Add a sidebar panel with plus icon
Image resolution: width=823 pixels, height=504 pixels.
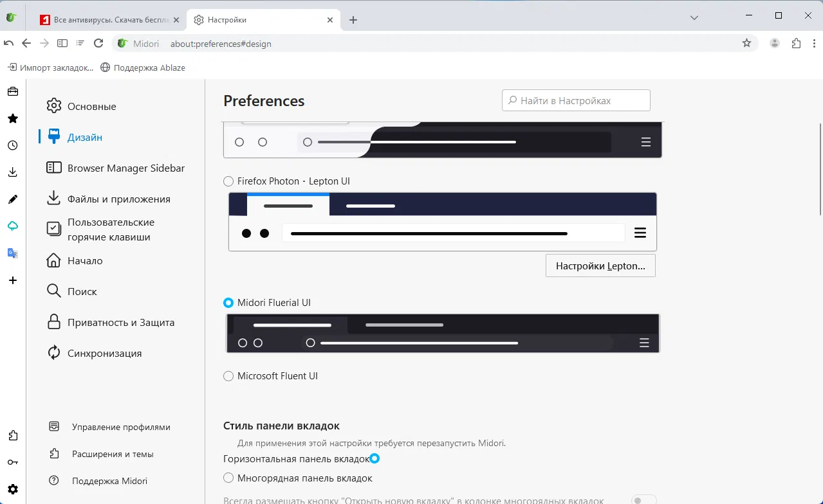(x=13, y=280)
